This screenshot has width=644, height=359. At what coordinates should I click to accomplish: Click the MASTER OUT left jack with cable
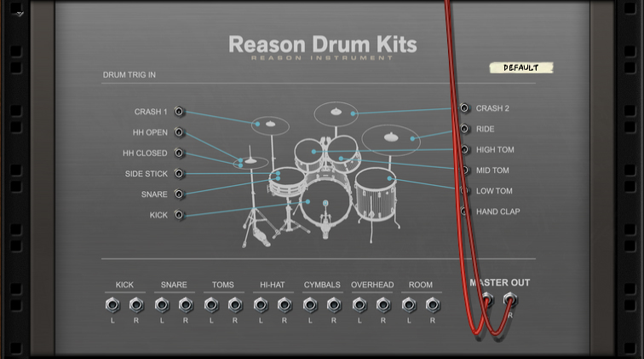click(486, 299)
